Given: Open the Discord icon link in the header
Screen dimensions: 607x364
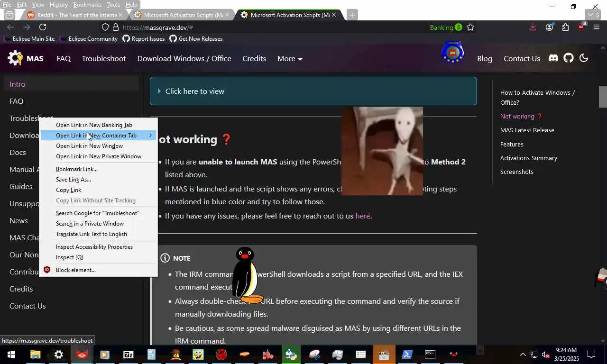Looking at the screenshot, I should click(x=553, y=58).
